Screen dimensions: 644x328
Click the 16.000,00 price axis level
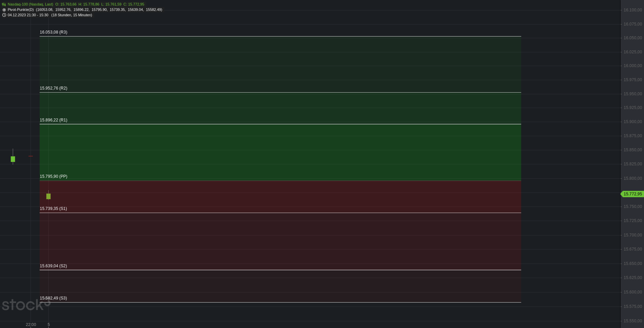[633, 66]
